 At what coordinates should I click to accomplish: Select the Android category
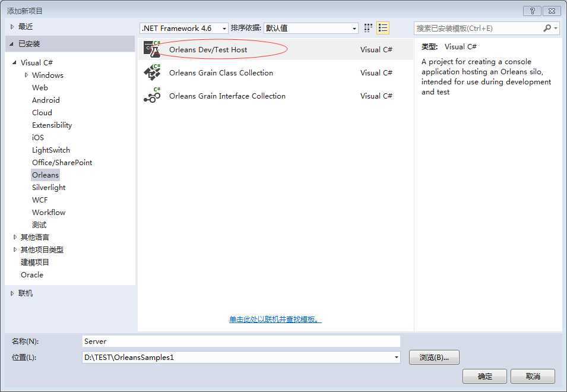coord(46,100)
